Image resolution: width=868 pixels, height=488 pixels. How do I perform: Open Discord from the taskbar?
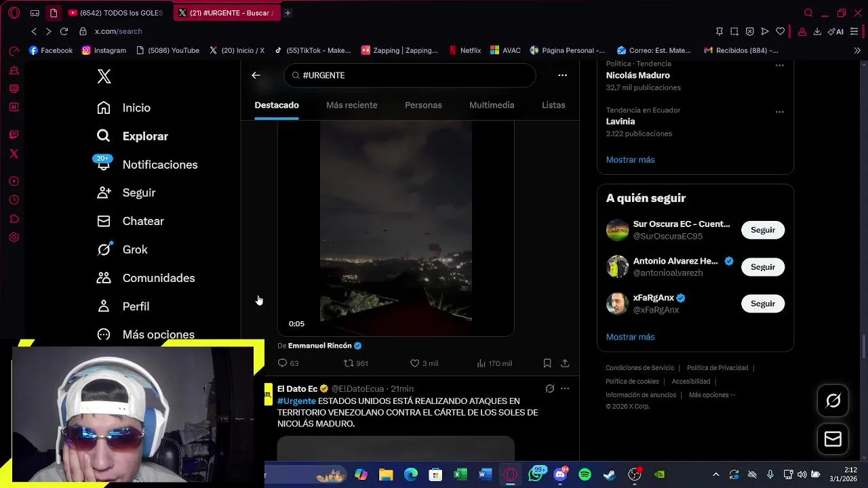click(x=560, y=474)
